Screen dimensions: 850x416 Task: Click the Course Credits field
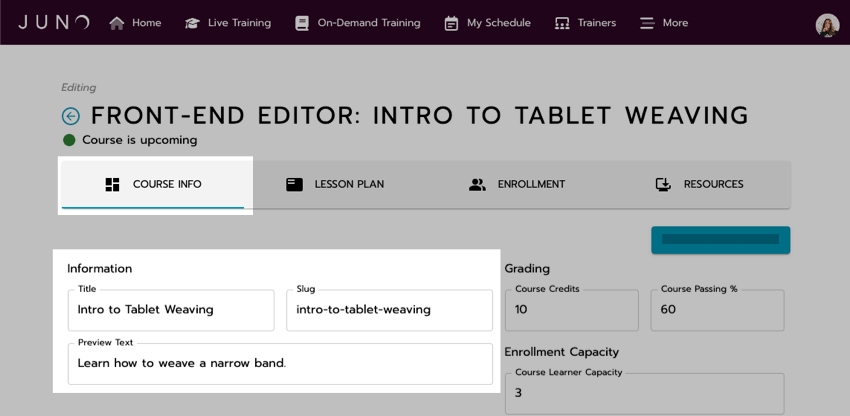[x=571, y=310]
